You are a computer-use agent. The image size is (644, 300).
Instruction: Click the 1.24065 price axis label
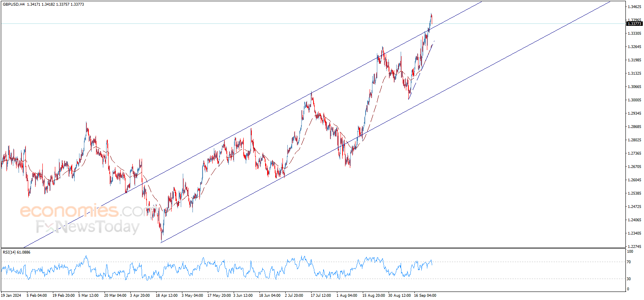click(x=634, y=220)
